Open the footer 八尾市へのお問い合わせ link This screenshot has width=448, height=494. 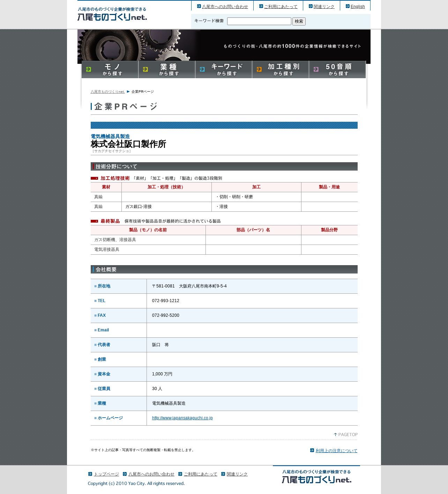[151, 474]
